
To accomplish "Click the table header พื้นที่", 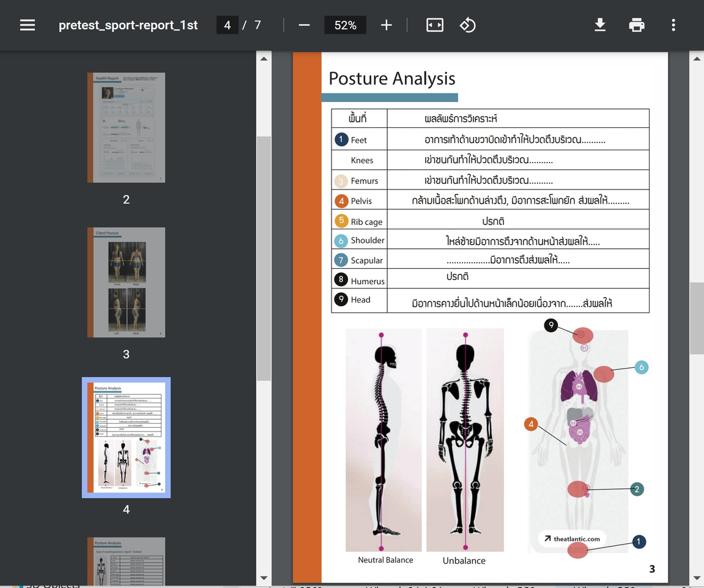I will (x=357, y=119).
